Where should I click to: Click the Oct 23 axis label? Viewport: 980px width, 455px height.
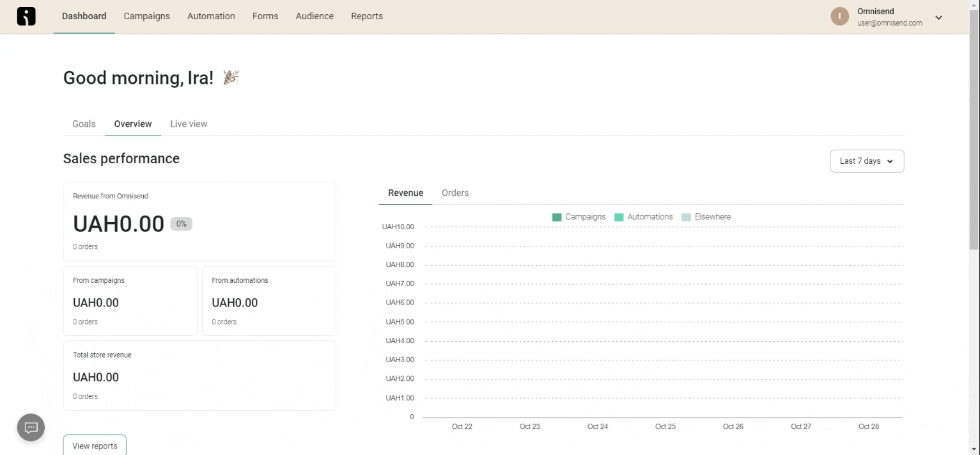(x=529, y=427)
